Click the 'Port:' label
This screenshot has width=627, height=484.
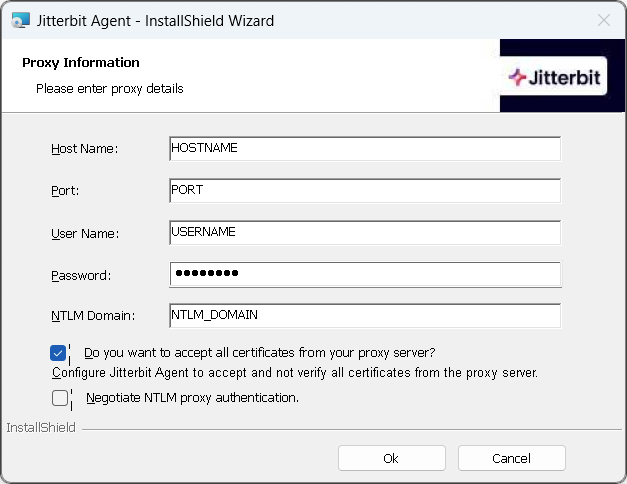[65, 191]
